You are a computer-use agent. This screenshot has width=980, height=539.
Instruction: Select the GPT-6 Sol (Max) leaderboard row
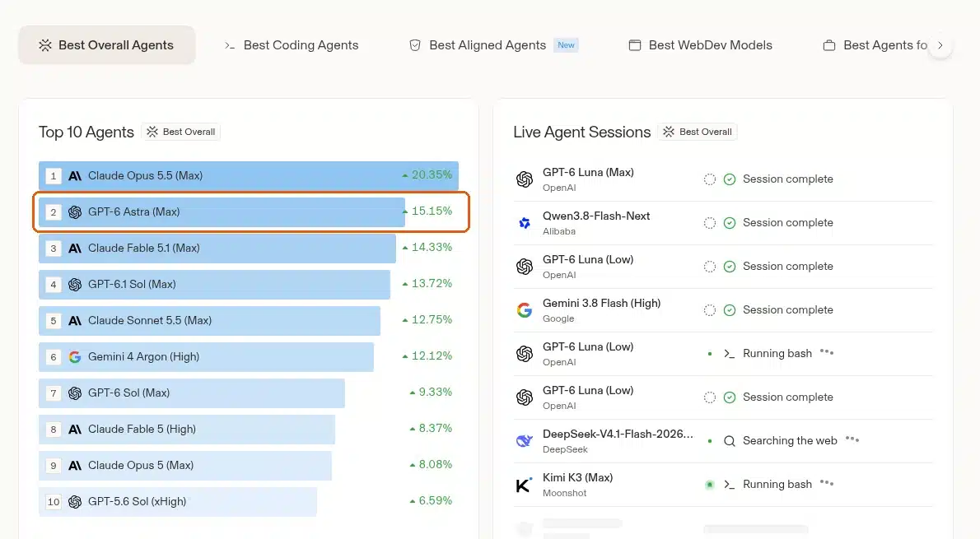tap(249, 393)
